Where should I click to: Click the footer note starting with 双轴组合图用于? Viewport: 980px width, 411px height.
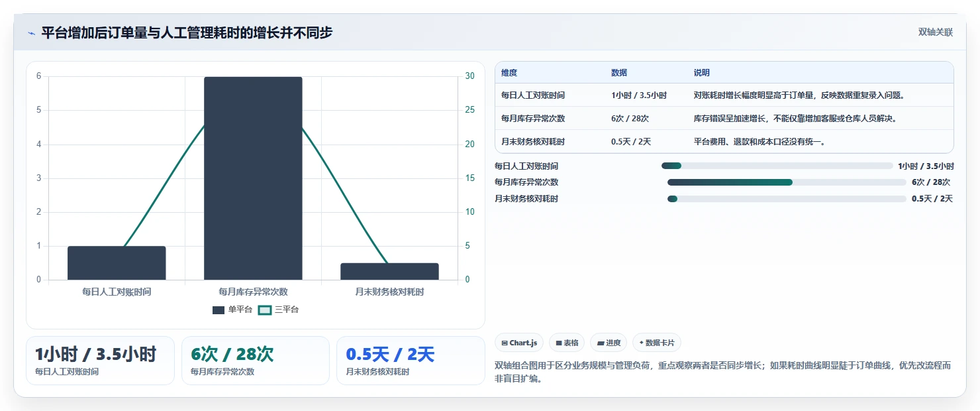(723, 373)
